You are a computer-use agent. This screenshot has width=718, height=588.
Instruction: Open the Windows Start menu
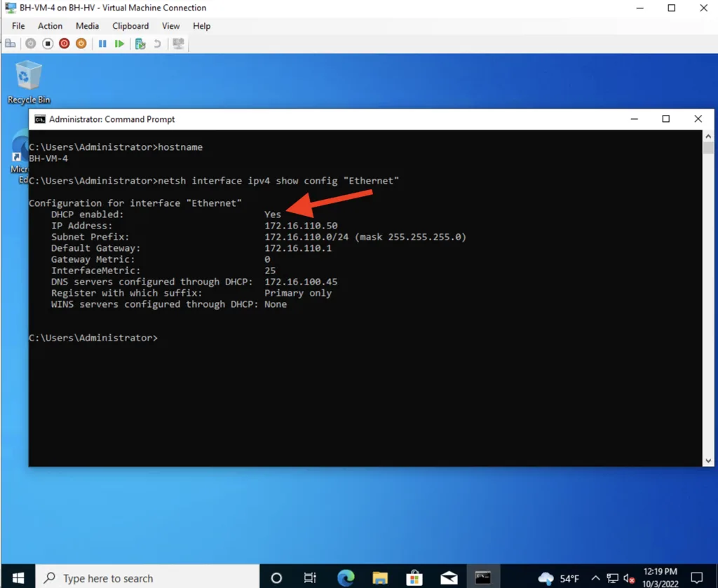(x=18, y=578)
